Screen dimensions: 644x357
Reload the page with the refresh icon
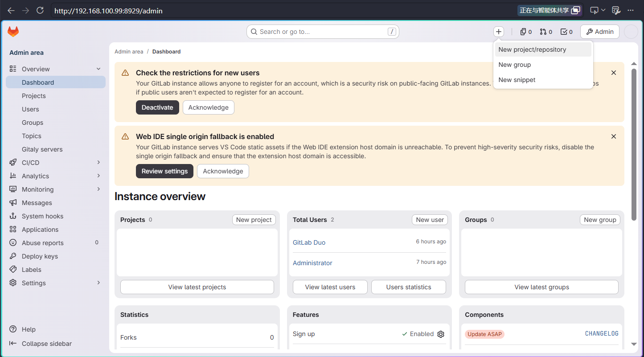pos(40,10)
